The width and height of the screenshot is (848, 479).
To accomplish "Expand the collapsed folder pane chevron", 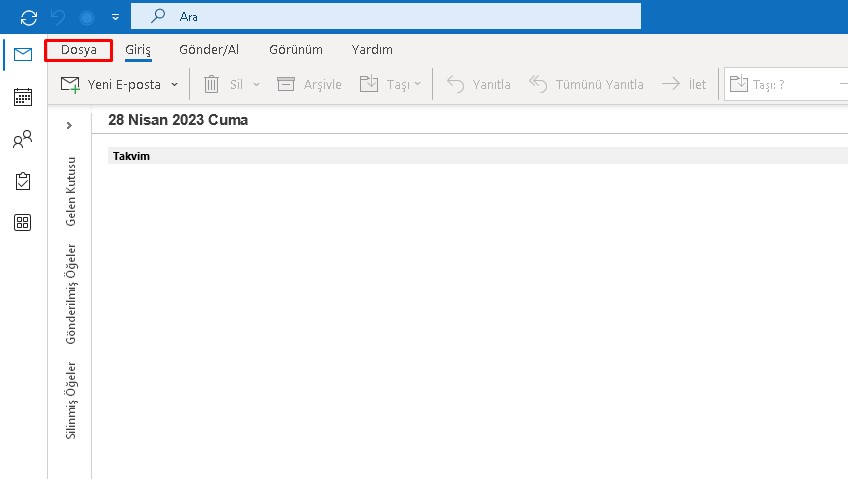I will [69, 125].
